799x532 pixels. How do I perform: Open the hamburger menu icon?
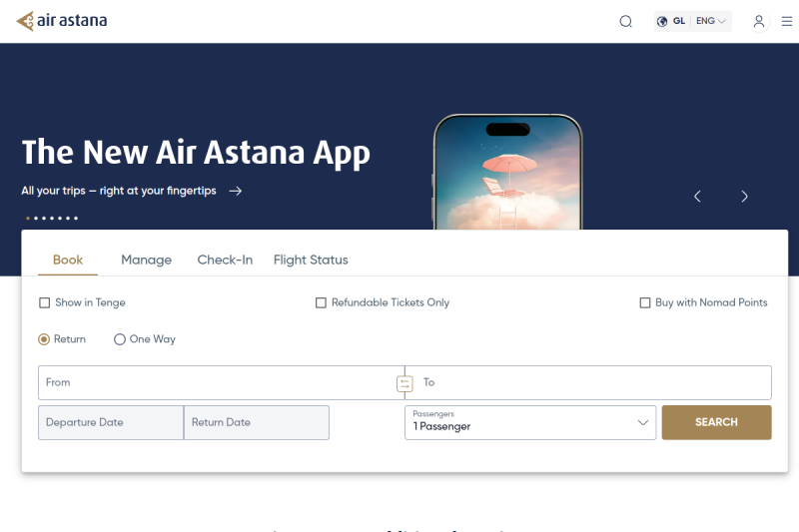(x=787, y=21)
